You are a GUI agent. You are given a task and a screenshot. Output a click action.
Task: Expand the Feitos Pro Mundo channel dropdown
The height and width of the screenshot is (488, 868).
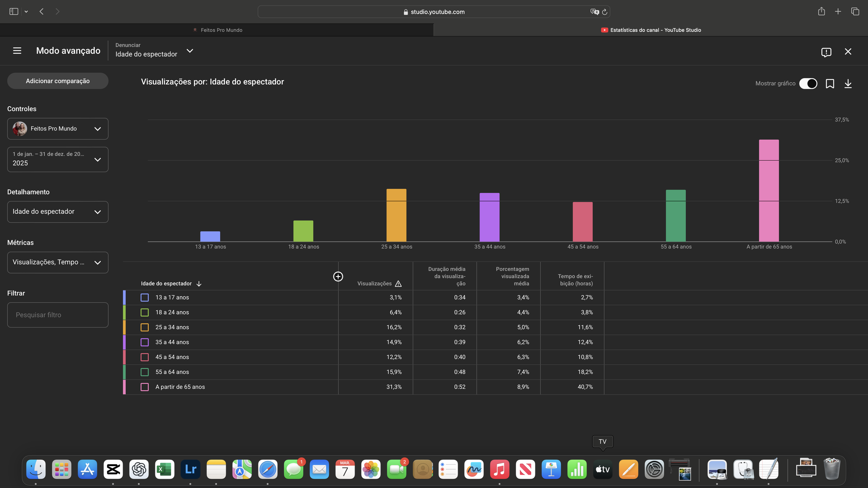click(58, 129)
